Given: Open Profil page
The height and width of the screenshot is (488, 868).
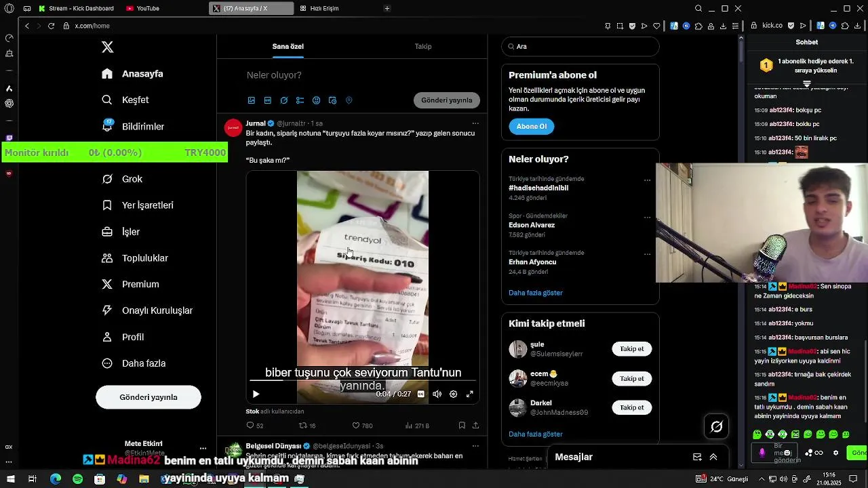Looking at the screenshot, I should pyautogui.click(x=123, y=337).
